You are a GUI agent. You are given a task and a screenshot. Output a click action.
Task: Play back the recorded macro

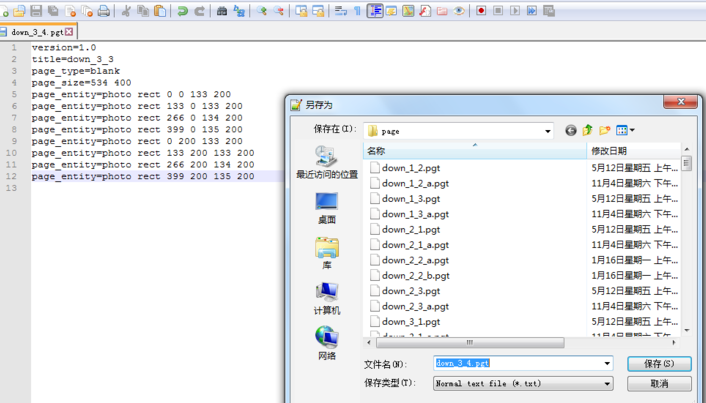pyautogui.click(x=515, y=11)
